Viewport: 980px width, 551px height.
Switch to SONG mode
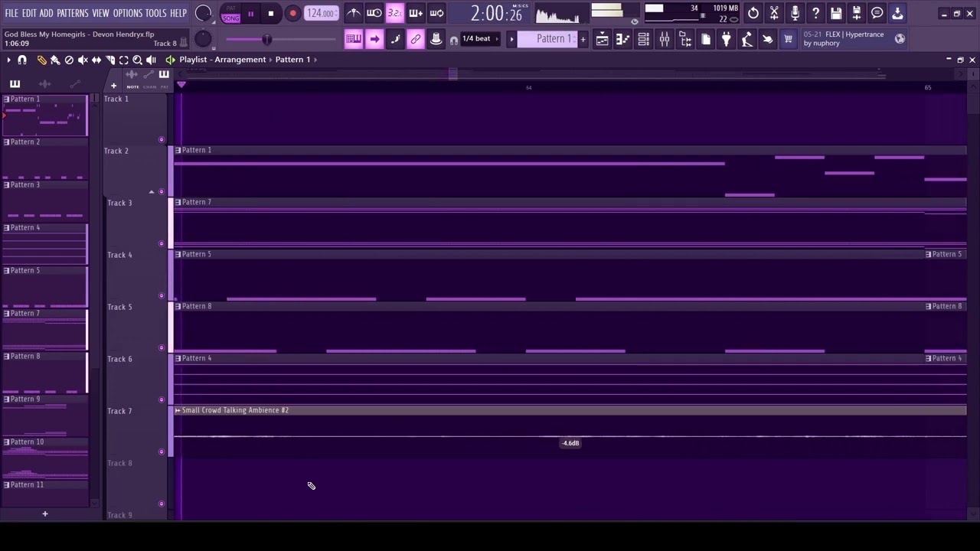pyautogui.click(x=230, y=18)
